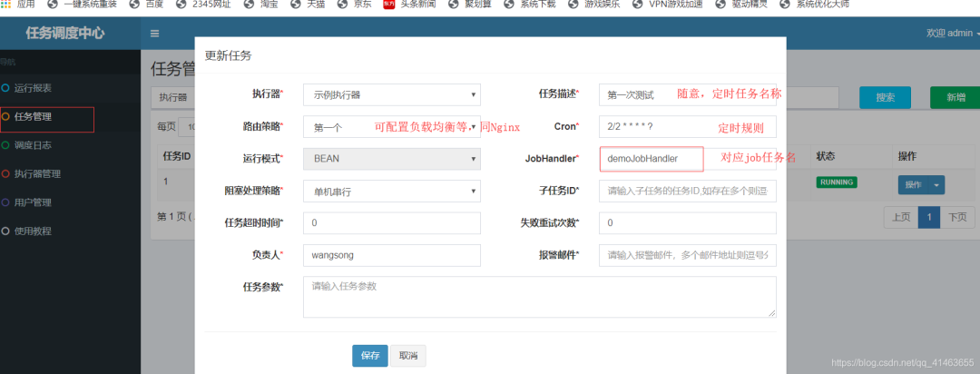
Task: Click the hamburger menu toggle icon
Action: pos(154,34)
